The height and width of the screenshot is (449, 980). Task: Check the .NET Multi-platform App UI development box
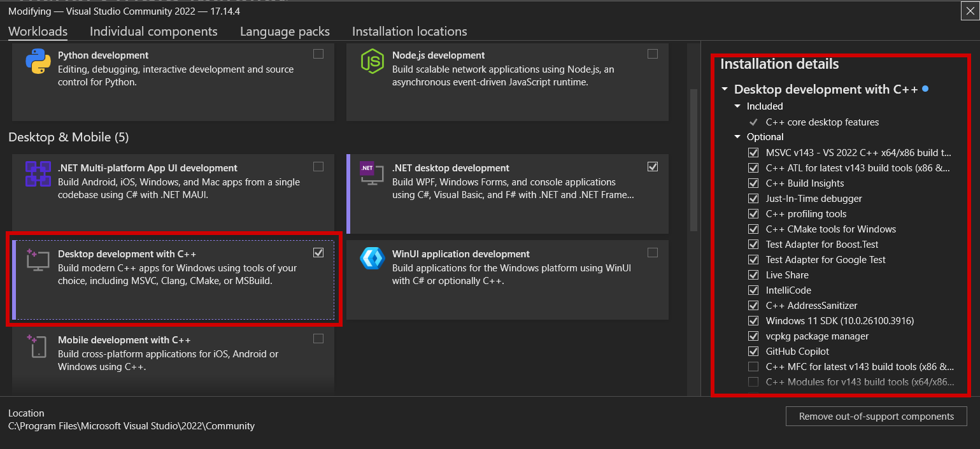click(x=318, y=167)
